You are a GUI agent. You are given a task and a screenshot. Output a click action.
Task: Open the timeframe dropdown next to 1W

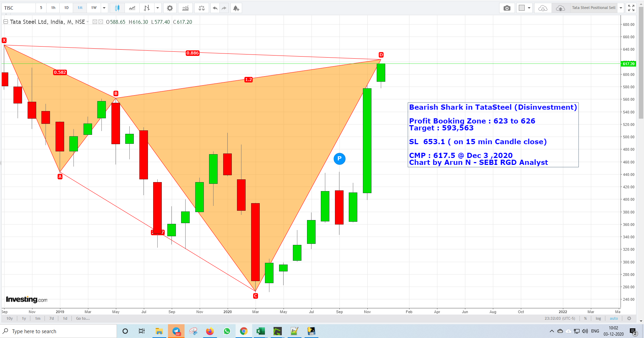(105, 8)
